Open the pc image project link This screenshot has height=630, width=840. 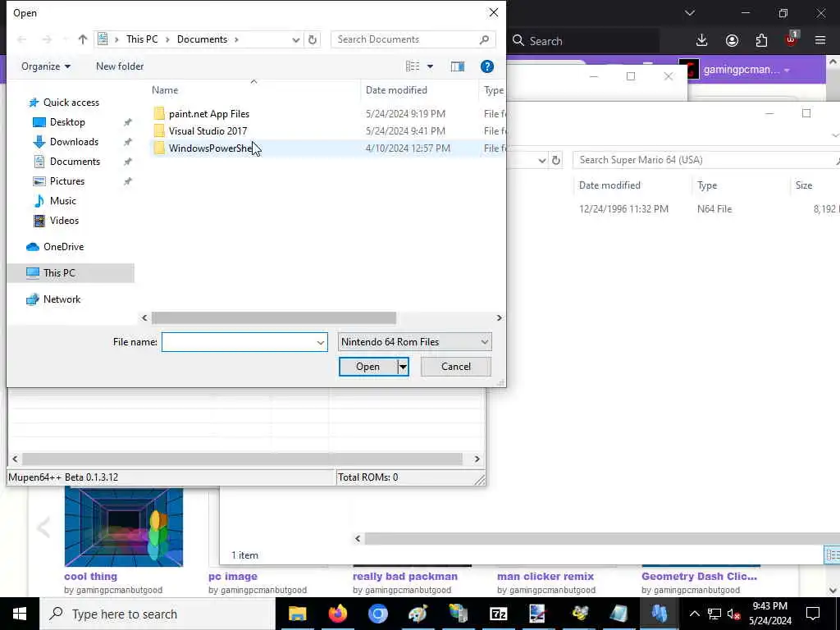(232, 577)
